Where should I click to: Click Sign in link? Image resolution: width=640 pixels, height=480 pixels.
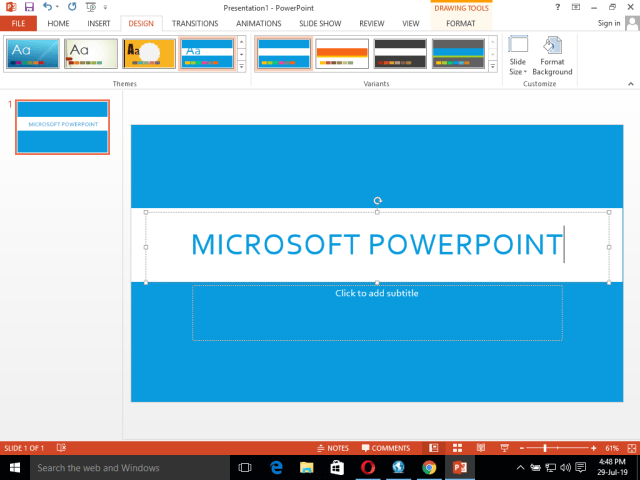point(609,22)
